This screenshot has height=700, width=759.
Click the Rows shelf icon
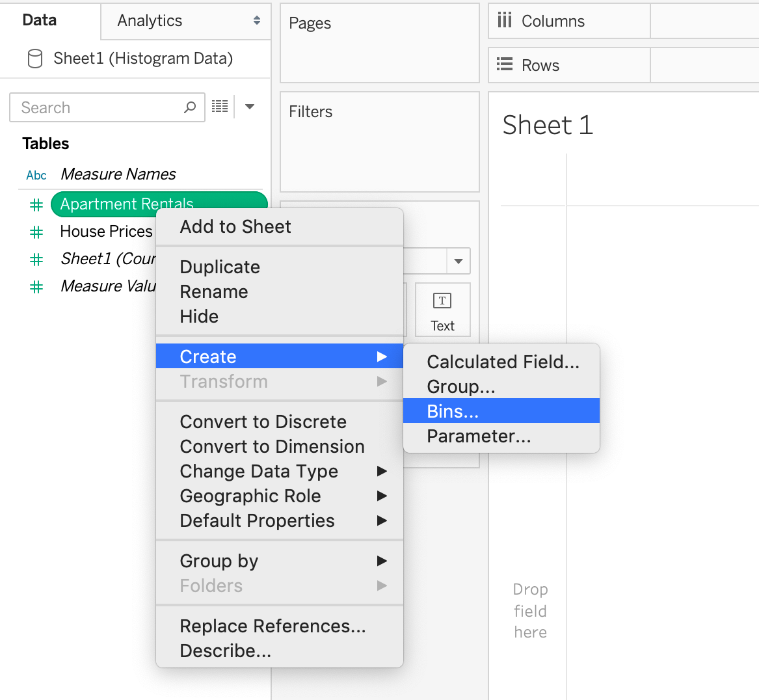pos(505,64)
